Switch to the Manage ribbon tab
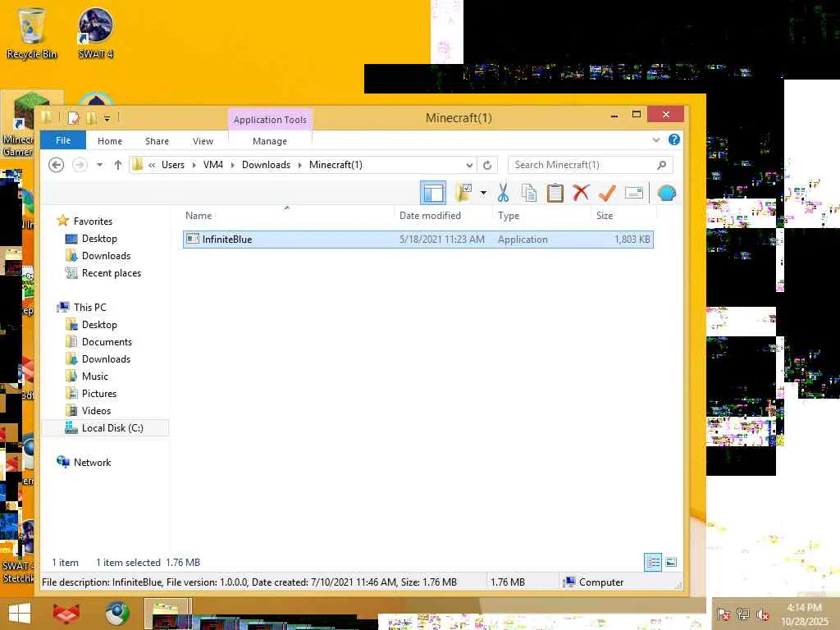Image resolution: width=840 pixels, height=630 pixels. pos(270,141)
